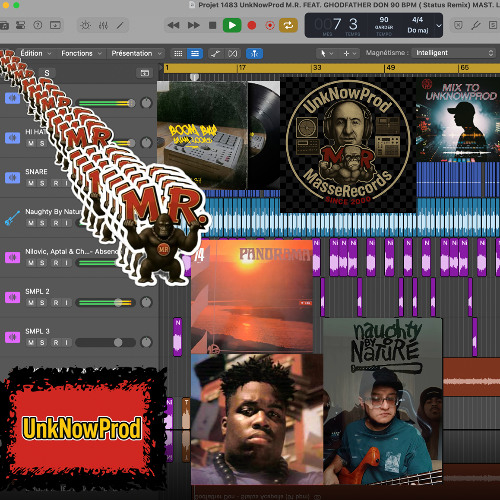Viewport: 500px width, 500px height.
Task: Click the SMPL 2 volume slider
Action: (105, 303)
